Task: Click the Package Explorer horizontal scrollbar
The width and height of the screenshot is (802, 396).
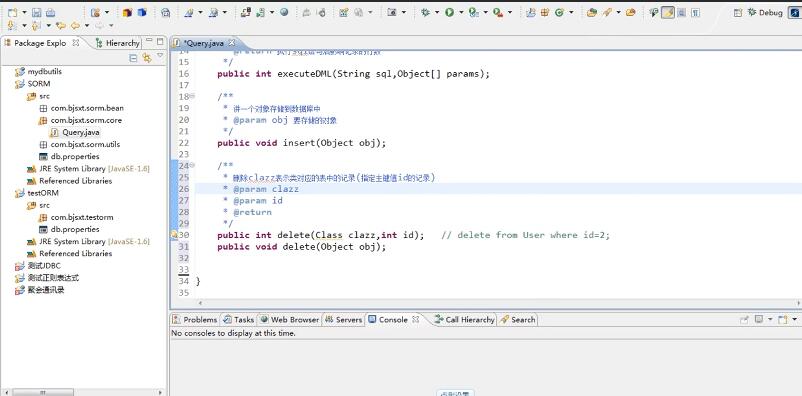Action: click(43, 392)
